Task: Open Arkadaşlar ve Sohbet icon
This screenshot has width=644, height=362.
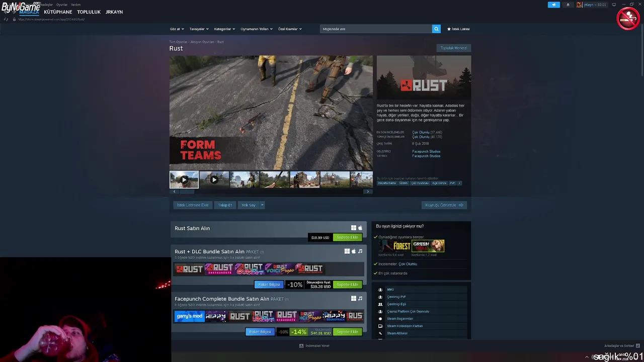Action: click(x=638, y=346)
